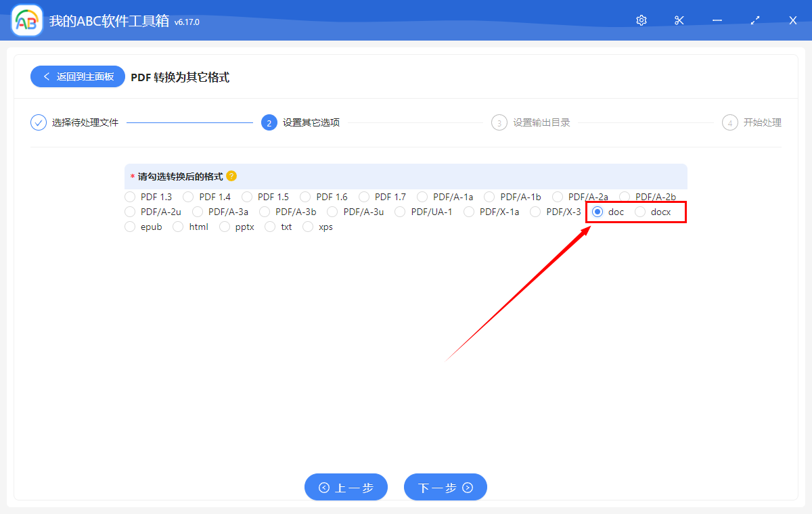
Task: Click the completed checkmark on step one
Action: pyautogui.click(x=38, y=122)
